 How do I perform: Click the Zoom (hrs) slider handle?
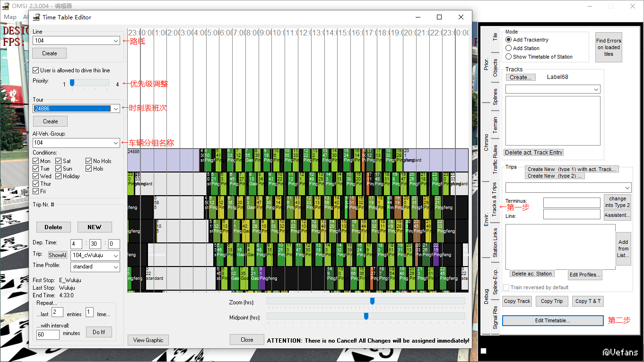point(372,301)
